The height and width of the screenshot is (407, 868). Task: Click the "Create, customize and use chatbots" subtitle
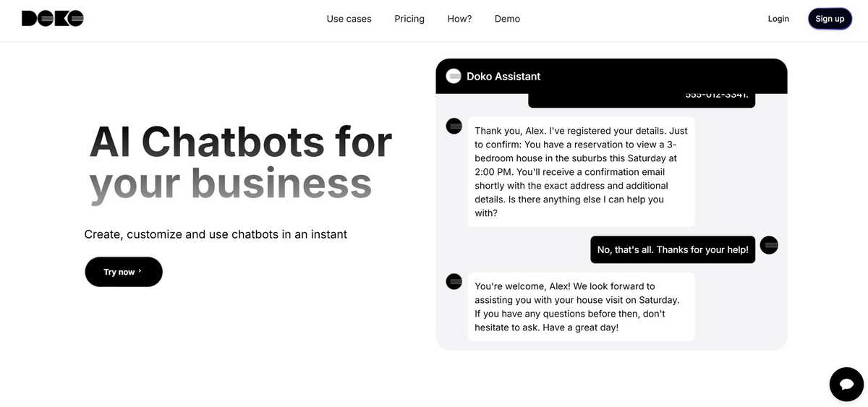pos(216,234)
